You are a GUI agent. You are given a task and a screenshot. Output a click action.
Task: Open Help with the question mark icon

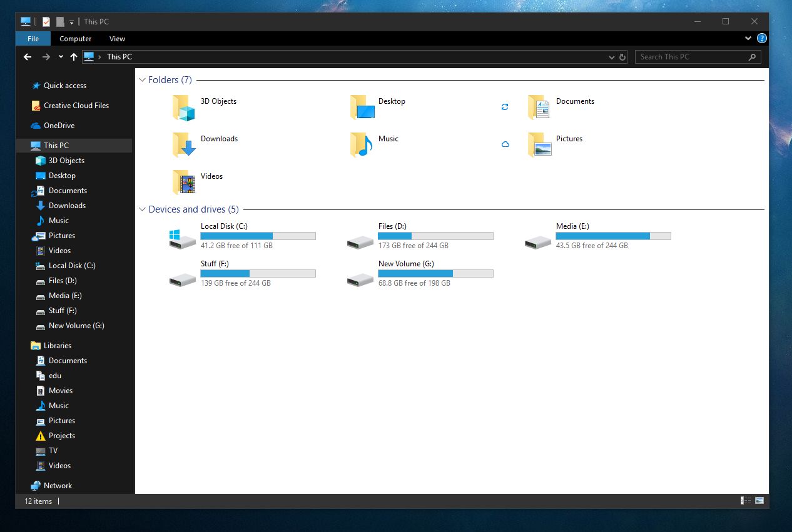pos(761,38)
